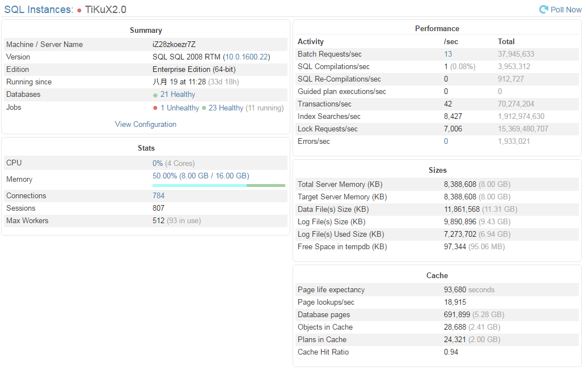Click the Batch Requests/sec value 13
Image resolution: width=588 pixels, height=371 pixels.
tap(448, 54)
